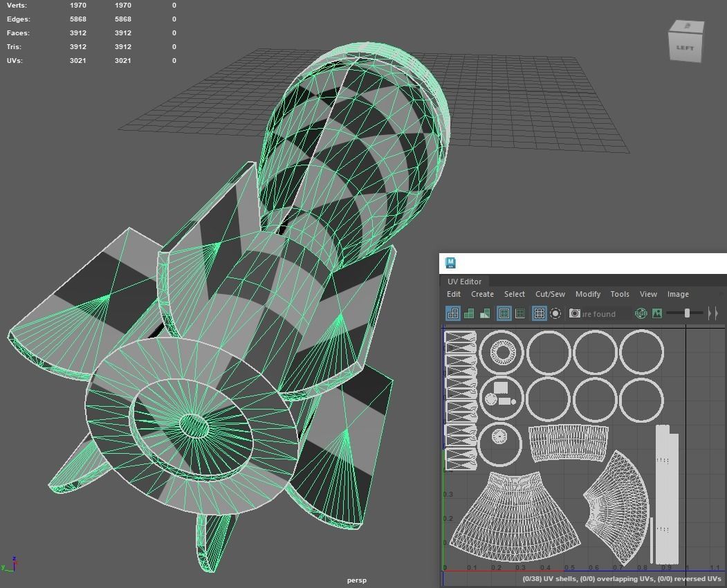The width and height of the screenshot is (727, 588).
Task: Adjust the image dimming slider handle
Action: click(687, 313)
